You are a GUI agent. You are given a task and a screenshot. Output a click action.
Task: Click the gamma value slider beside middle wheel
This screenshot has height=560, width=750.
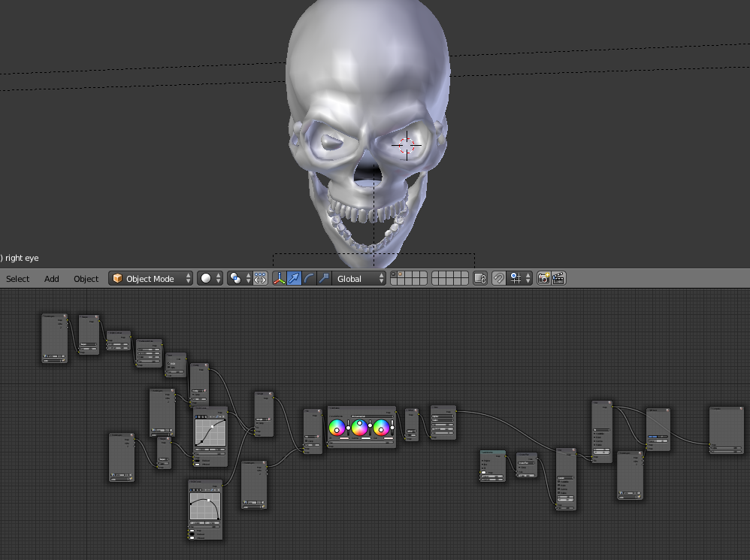click(x=370, y=428)
